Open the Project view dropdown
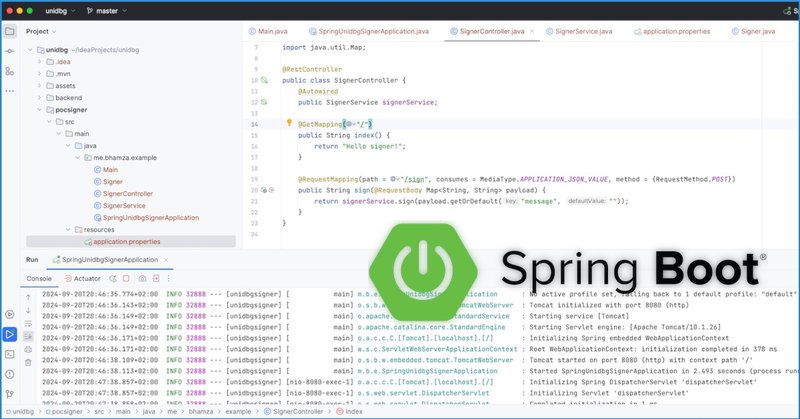 pos(41,31)
